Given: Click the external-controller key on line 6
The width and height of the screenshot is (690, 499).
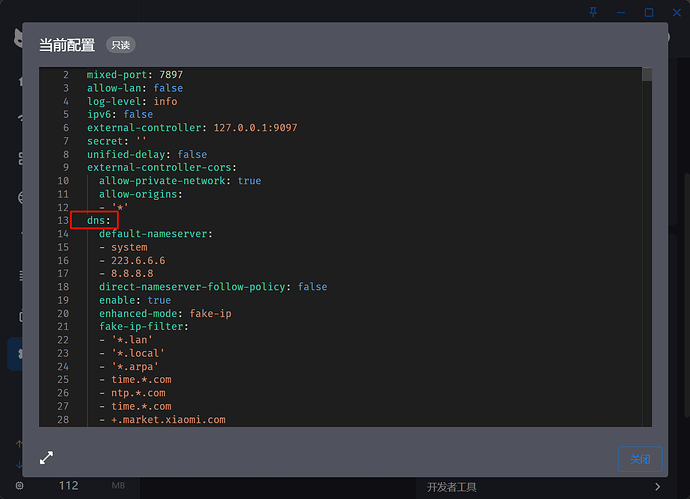Looking at the screenshot, I should pyautogui.click(x=144, y=128).
